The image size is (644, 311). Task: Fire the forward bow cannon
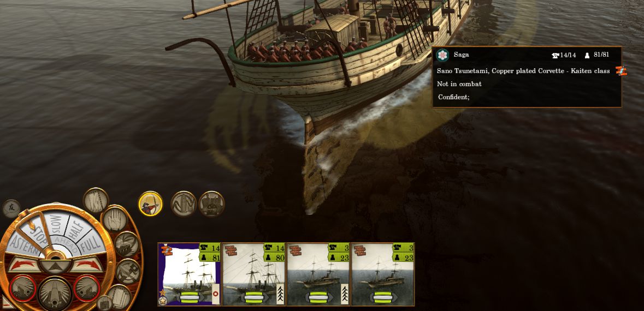pyautogui.click(x=55, y=294)
